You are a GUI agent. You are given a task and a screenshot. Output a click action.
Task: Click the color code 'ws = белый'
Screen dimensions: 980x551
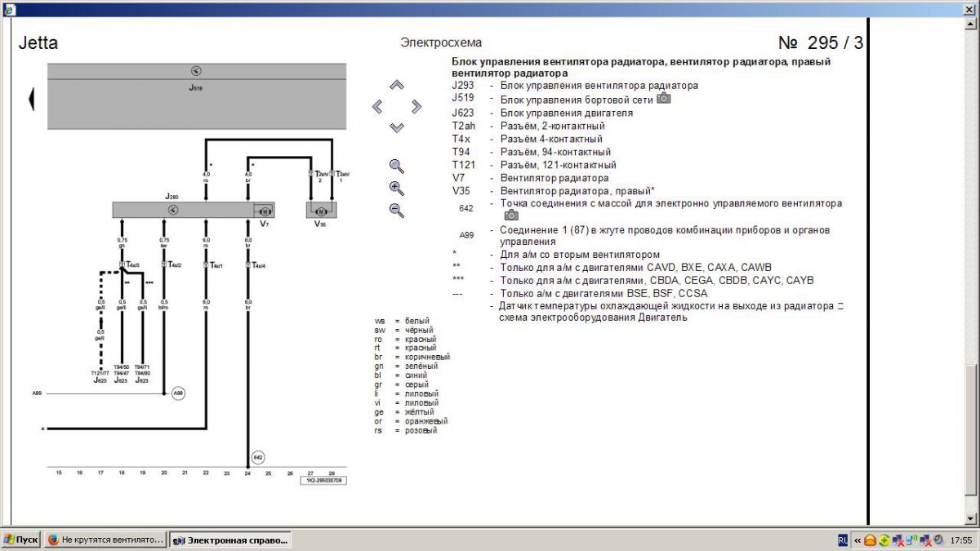coord(402,321)
